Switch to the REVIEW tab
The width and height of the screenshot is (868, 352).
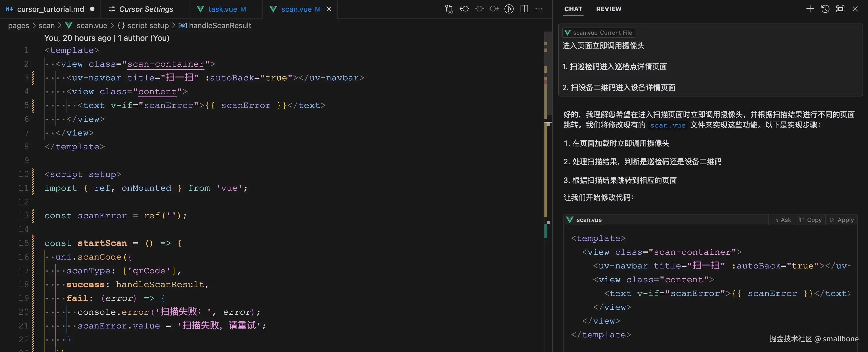[608, 9]
